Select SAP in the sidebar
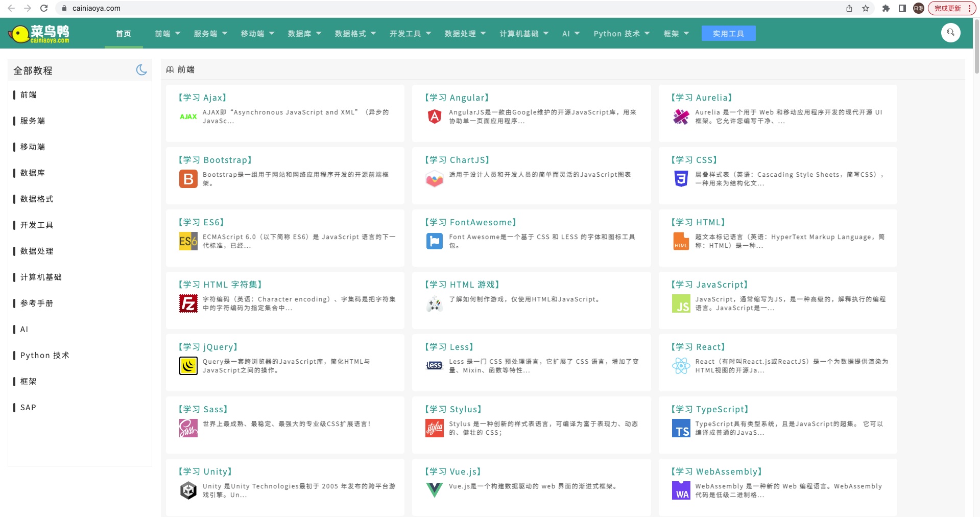Screen dimensions: 980x517 click(28, 408)
